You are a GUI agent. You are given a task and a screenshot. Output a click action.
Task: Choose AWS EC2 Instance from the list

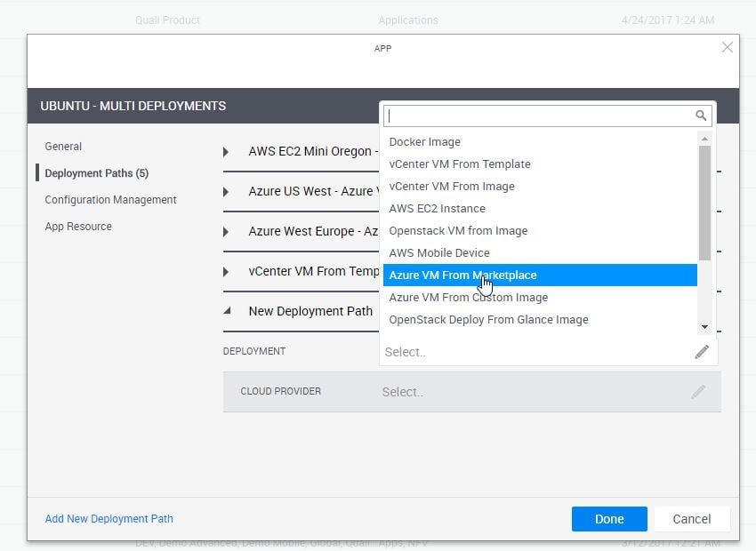tap(437, 208)
